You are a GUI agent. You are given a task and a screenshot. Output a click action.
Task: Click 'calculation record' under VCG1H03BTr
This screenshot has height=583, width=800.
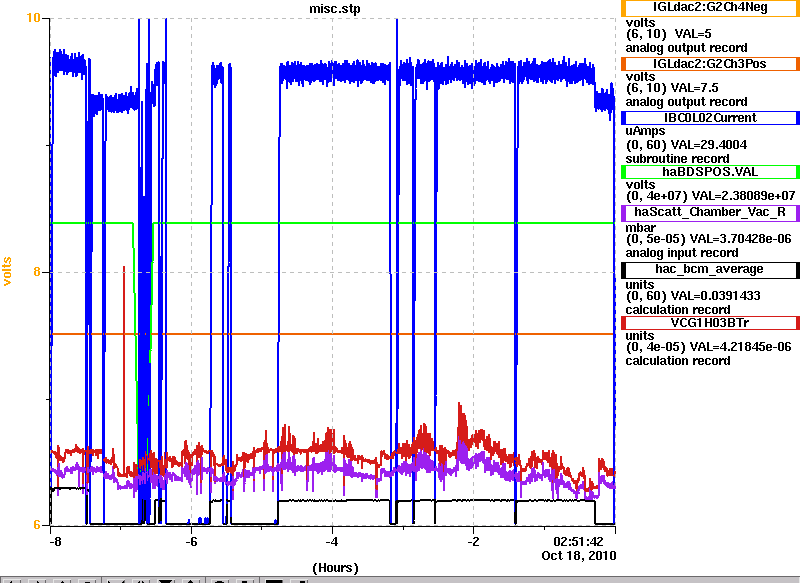coord(678,361)
